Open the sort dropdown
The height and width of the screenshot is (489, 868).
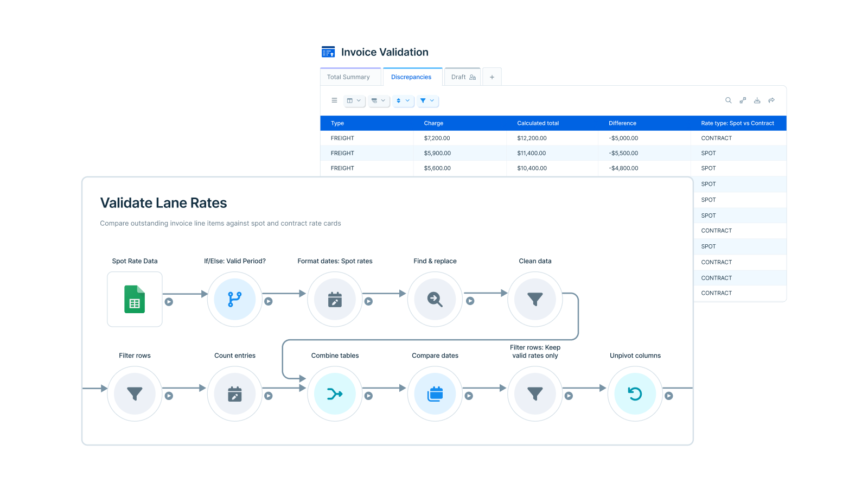point(403,100)
